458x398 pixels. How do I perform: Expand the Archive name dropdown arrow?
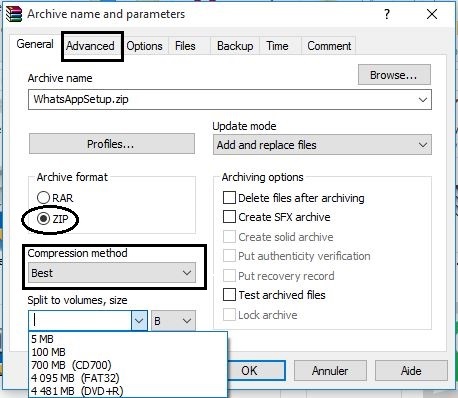[x=423, y=100]
